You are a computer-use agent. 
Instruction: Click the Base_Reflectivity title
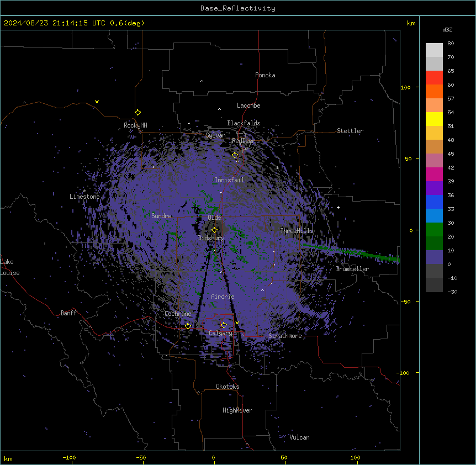coord(238,8)
